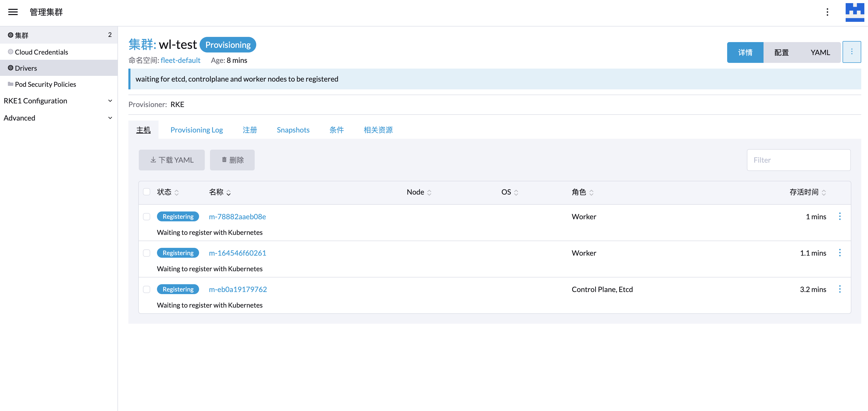
Task: Check the m-78882aaeb08e row checkbox
Action: point(147,217)
